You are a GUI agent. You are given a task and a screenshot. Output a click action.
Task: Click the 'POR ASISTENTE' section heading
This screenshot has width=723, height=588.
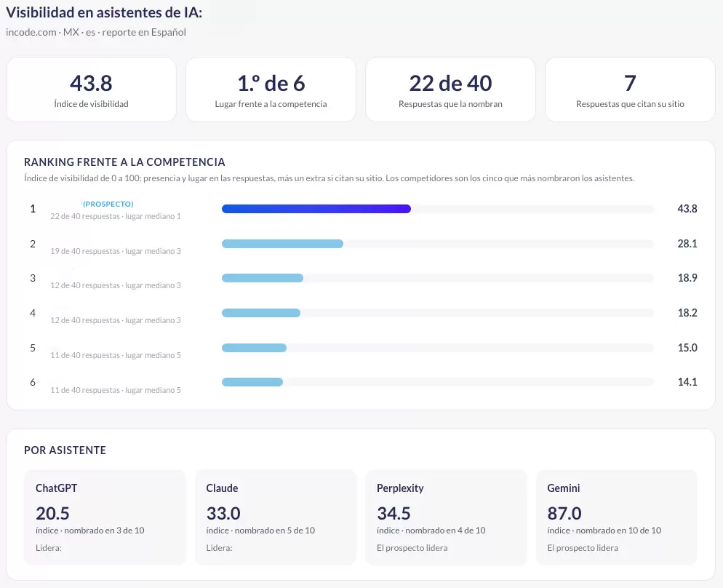pyautogui.click(x=65, y=450)
